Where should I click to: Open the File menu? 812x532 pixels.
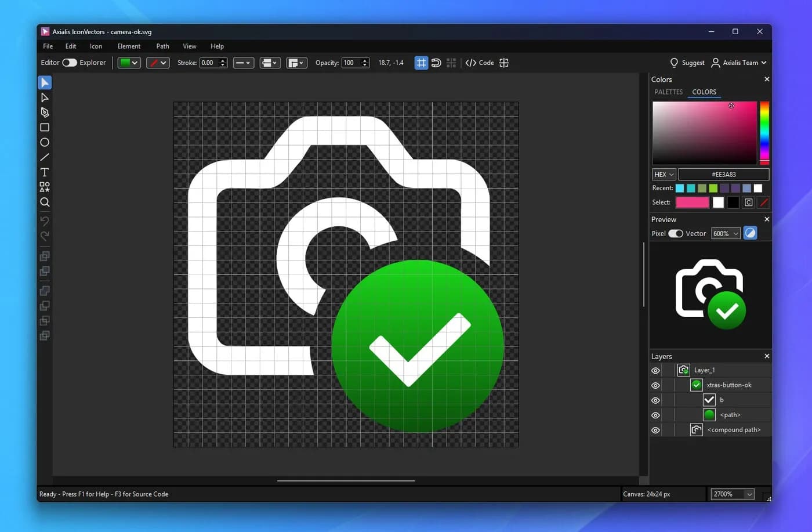pyautogui.click(x=48, y=46)
